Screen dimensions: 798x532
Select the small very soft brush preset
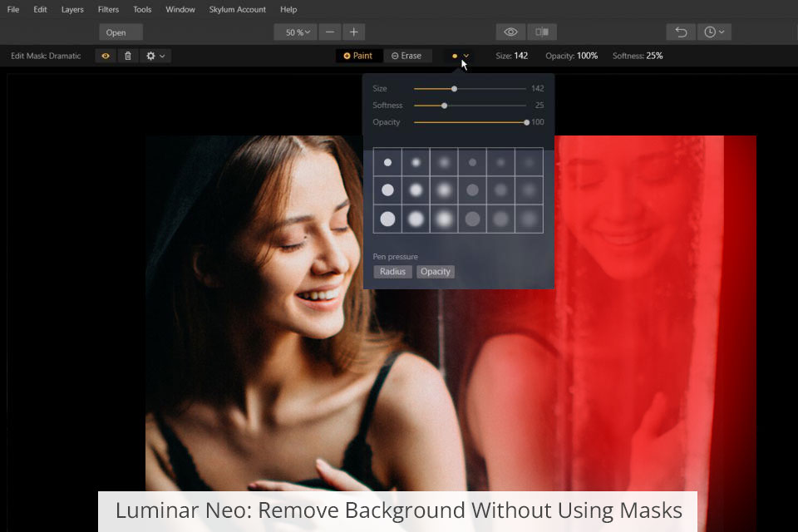(444, 162)
